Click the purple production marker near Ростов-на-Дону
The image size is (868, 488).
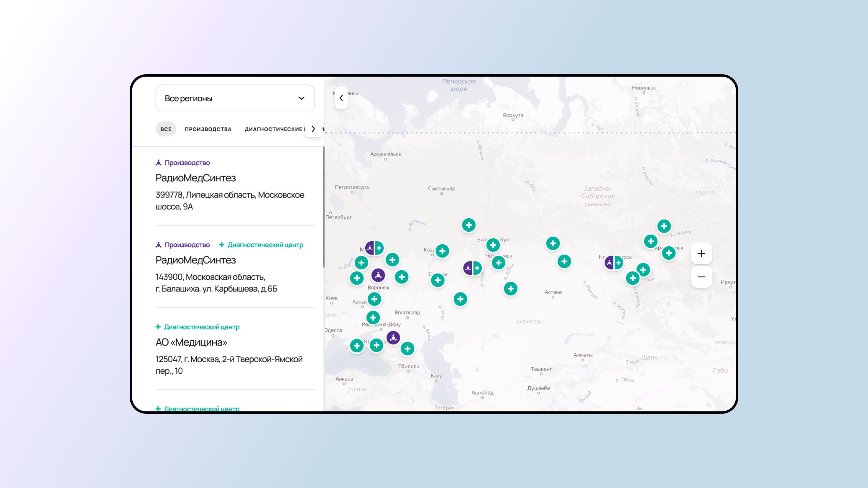[393, 337]
